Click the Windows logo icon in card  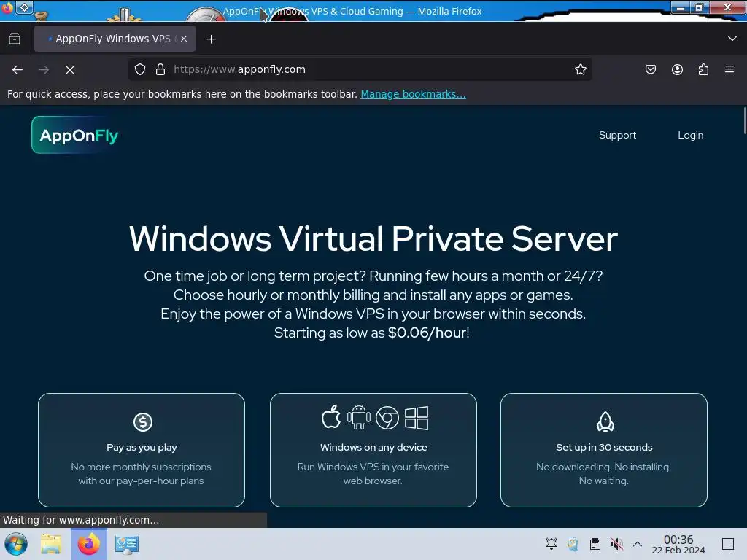pyautogui.click(x=417, y=418)
